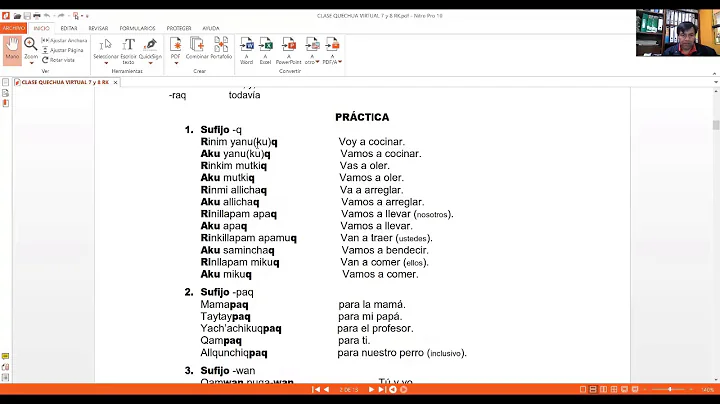Choose the Seleccionar tool
This screenshot has height=404, width=720.
106,48
